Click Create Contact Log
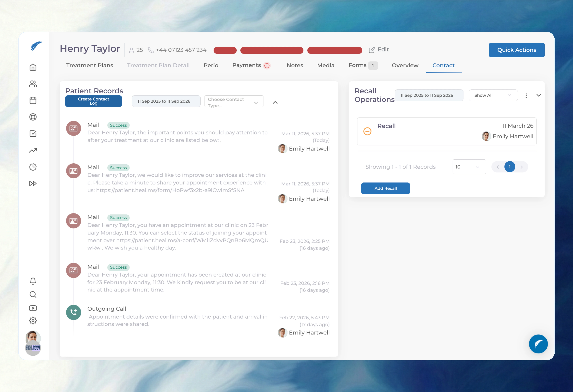 click(x=93, y=101)
